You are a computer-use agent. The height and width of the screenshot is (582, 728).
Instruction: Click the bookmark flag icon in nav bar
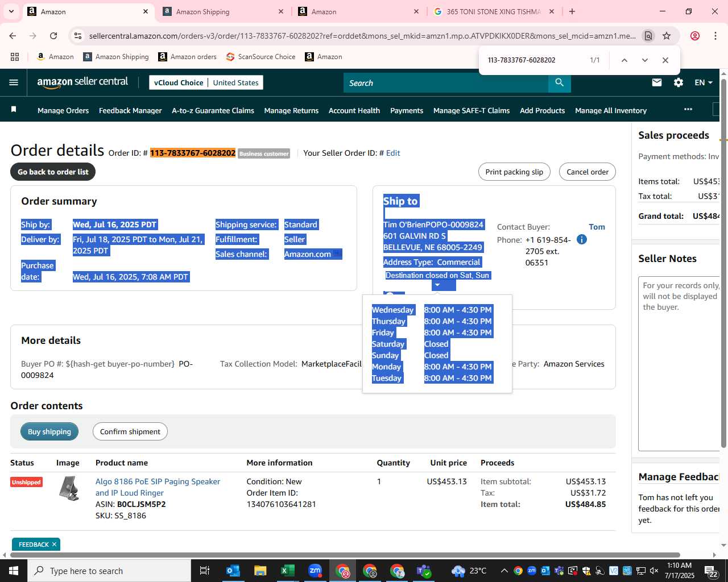tap(14, 109)
